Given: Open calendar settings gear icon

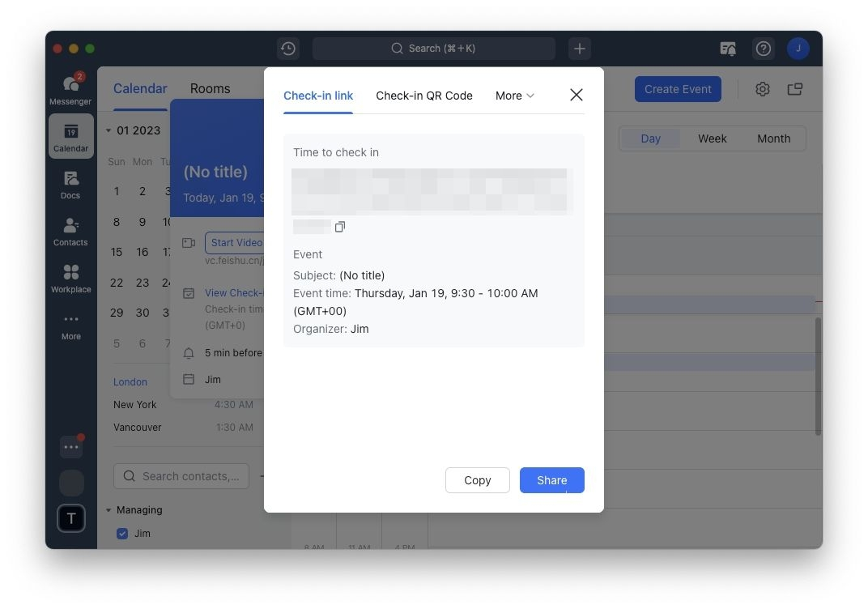Looking at the screenshot, I should coord(762,89).
